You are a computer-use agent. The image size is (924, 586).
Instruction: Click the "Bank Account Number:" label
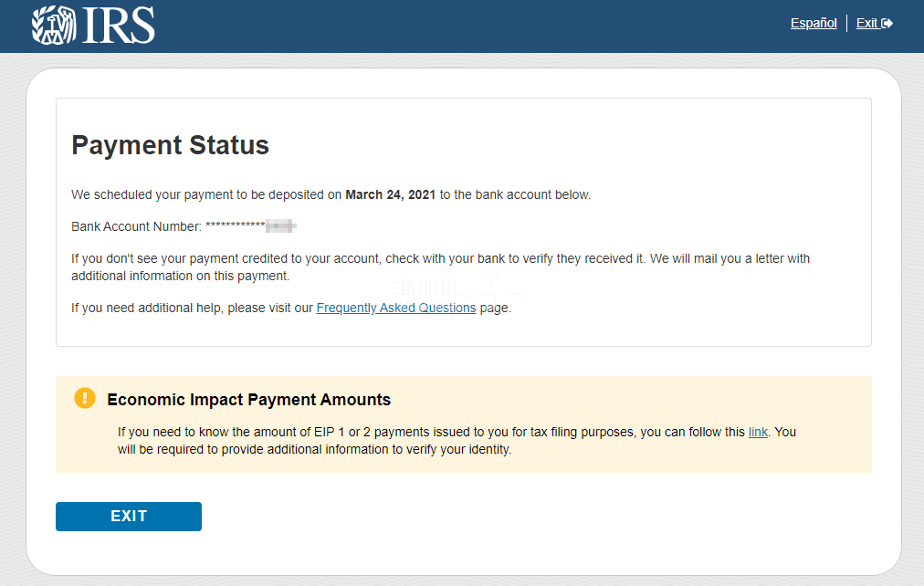tap(136, 225)
